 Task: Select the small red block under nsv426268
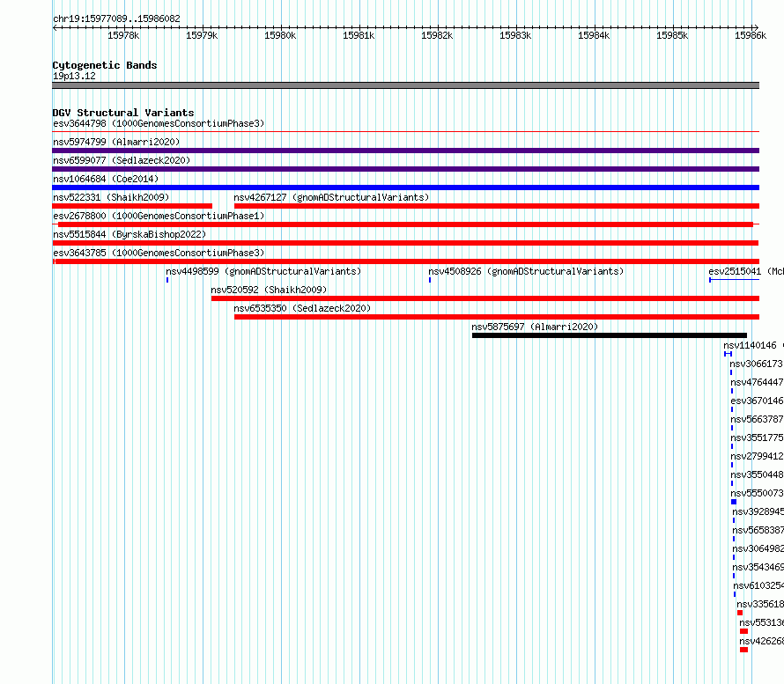[x=743, y=650]
